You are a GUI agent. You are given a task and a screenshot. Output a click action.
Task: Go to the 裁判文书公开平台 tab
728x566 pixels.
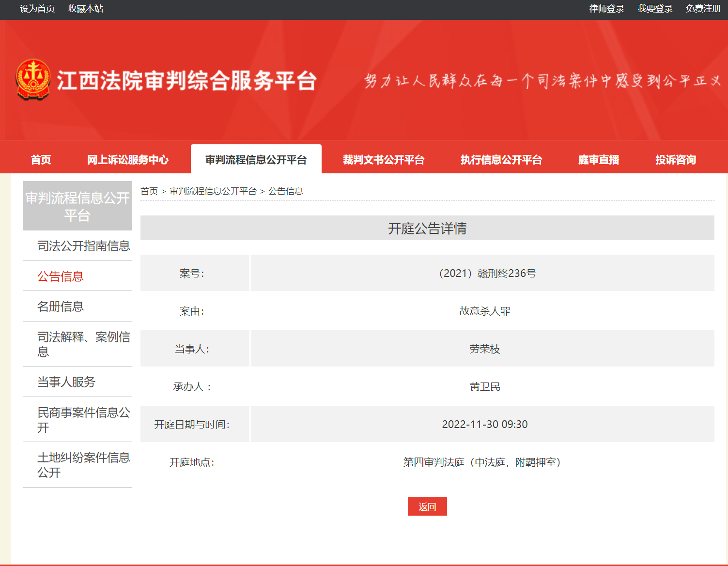tap(383, 160)
